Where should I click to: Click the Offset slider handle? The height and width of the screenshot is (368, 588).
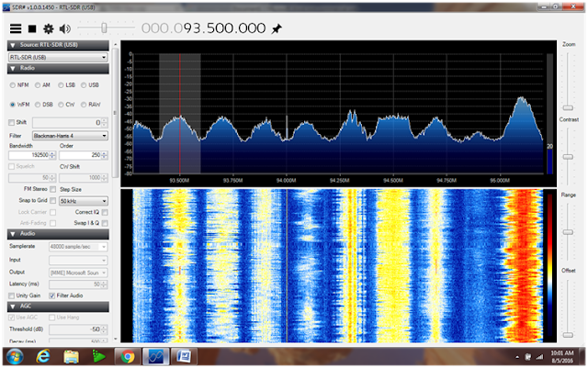click(x=568, y=335)
